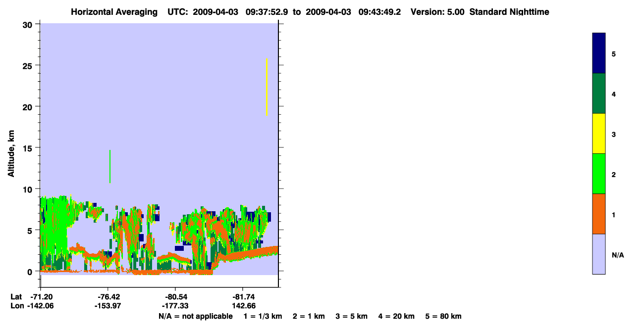Click the latitude value '-76.42'
This screenshot has height=330, width=644.
[108, 297]
